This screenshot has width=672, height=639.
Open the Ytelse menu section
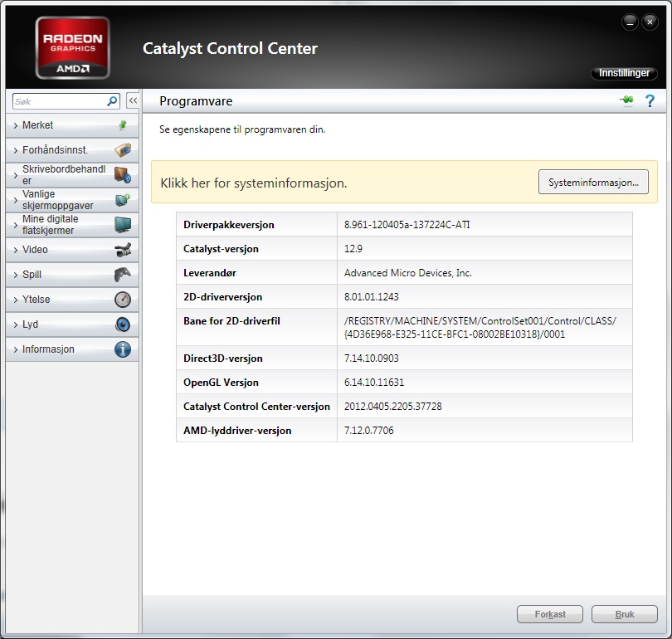coord(72,300)
